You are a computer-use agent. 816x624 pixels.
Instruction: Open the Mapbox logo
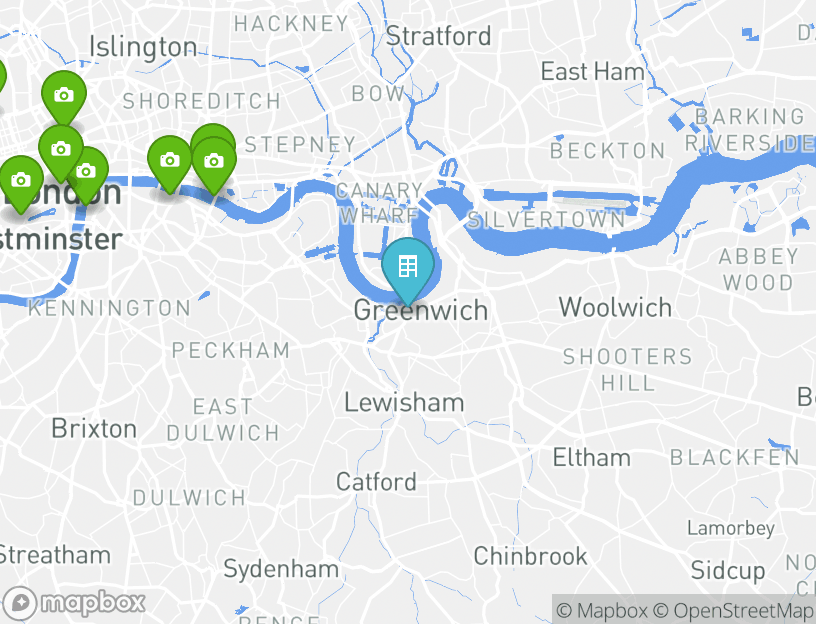73,604
